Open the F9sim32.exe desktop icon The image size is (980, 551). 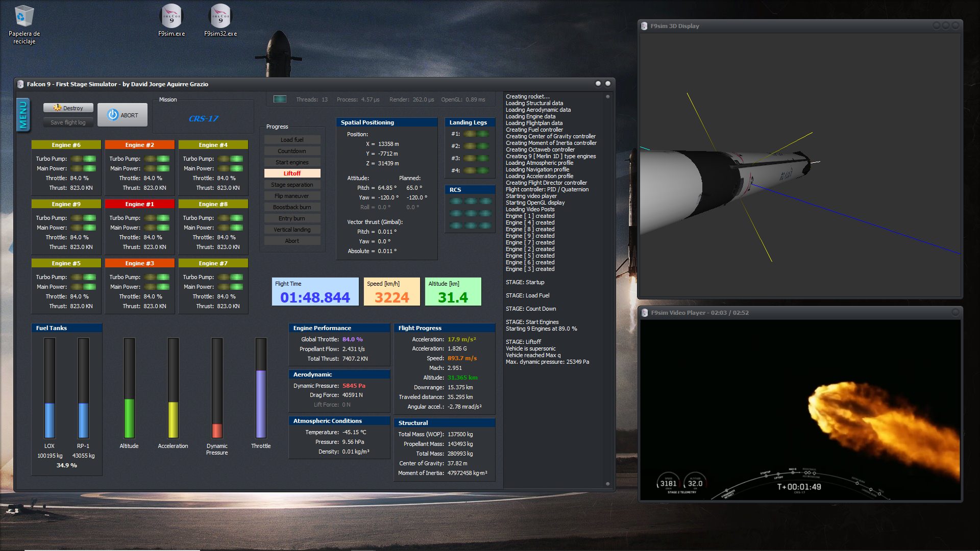pyautogui.click(x=220, y=20)
